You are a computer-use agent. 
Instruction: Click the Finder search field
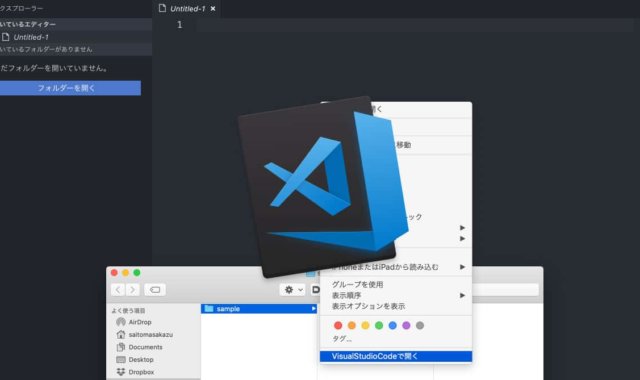[x=505, y=290]
